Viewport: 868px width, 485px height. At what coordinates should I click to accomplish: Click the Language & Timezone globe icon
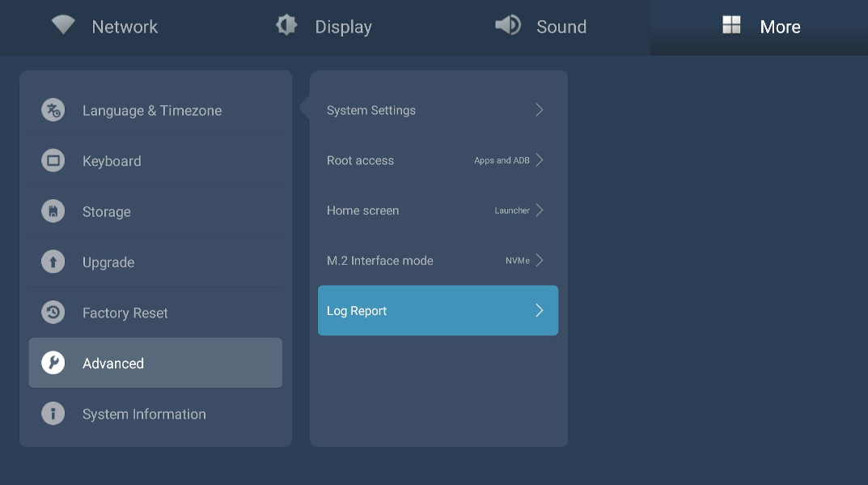(x=53, y=110)
